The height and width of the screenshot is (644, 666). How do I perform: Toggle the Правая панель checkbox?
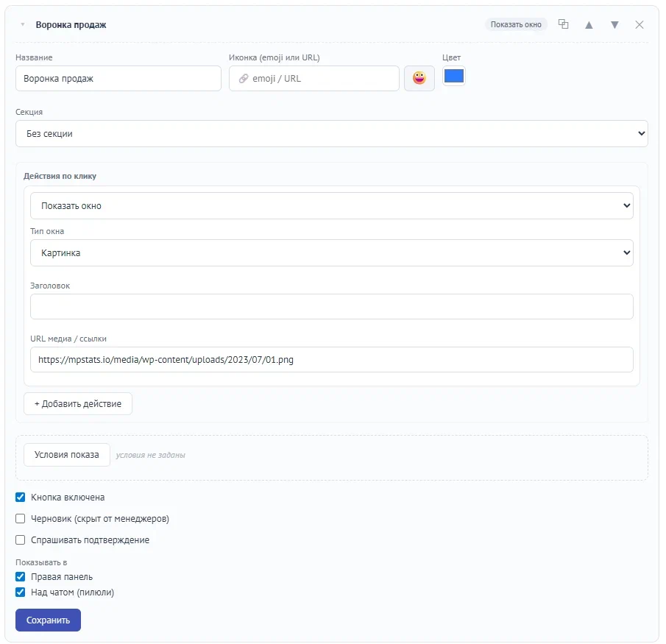[x=21, y=576]
